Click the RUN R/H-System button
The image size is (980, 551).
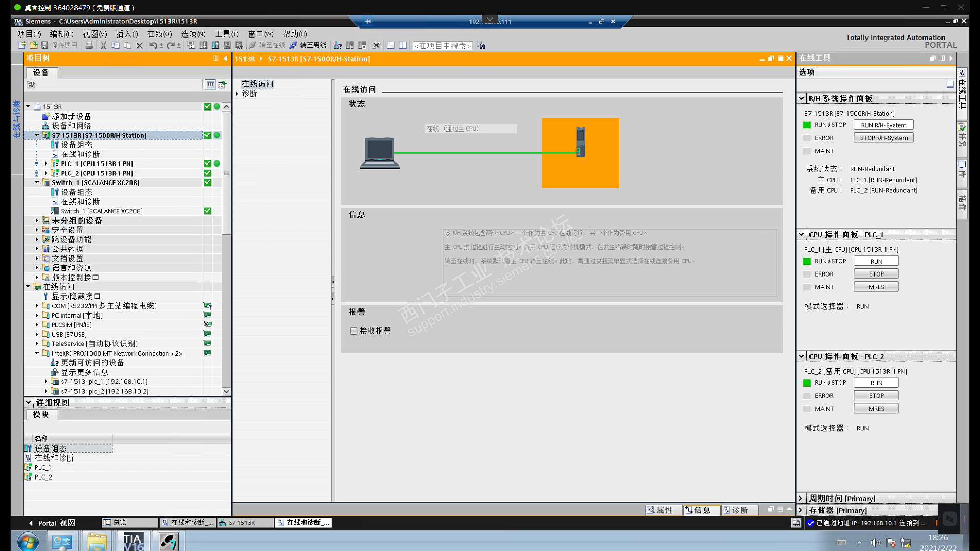(x=883, y=125)
